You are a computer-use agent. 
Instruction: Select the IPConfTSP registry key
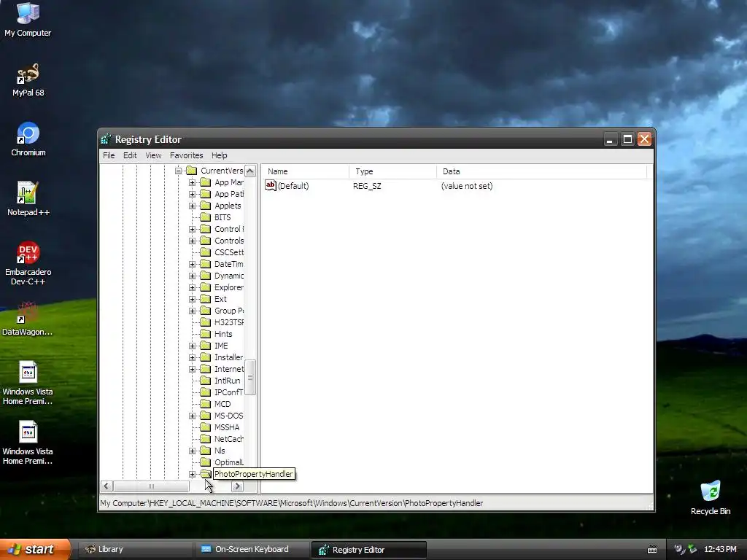tap(228, 392)
